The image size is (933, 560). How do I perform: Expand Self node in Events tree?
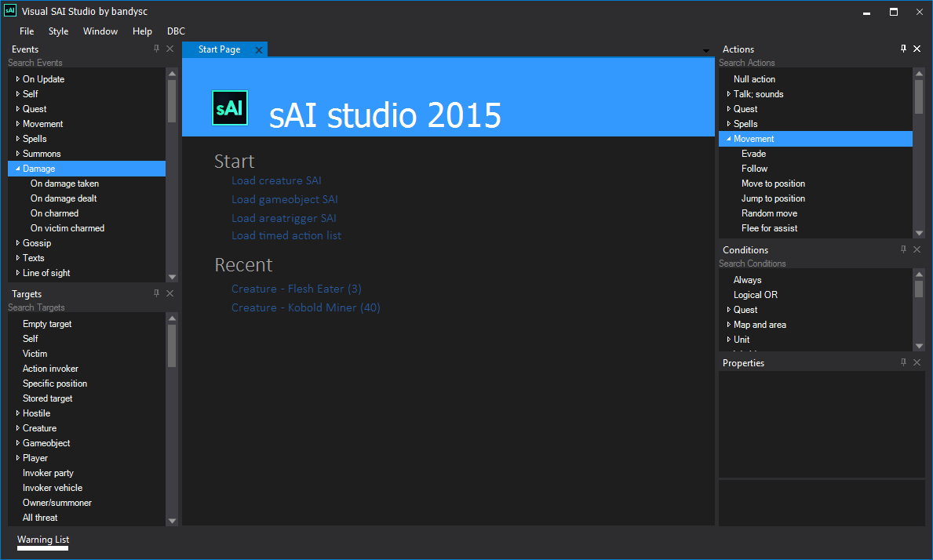tap(18, 93)
